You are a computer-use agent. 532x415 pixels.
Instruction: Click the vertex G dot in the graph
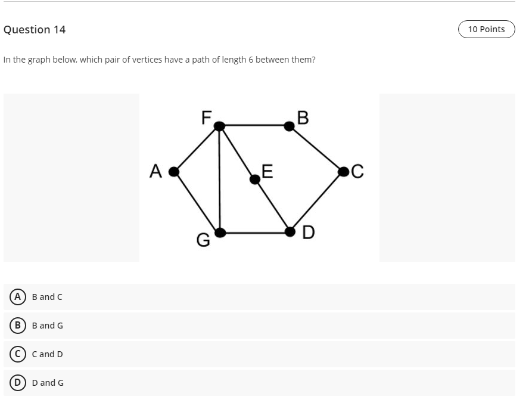pyautogui.click(x=219, y=232)
